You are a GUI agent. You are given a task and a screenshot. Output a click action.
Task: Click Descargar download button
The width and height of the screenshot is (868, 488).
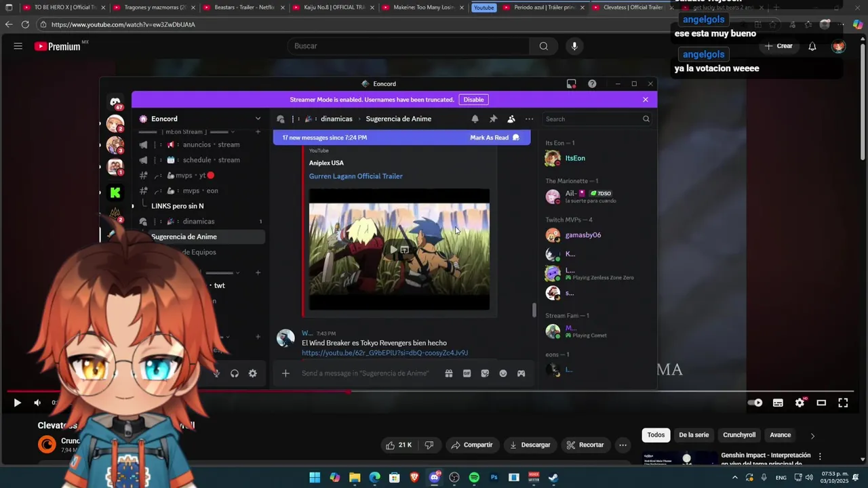point(530,445)
